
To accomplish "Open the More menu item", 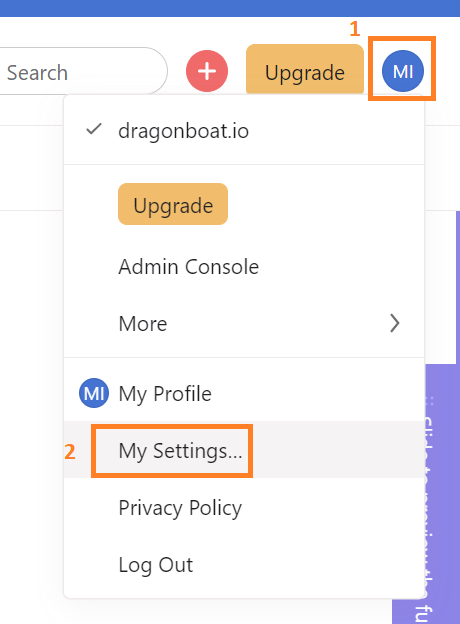I will (x=244, y=323).
